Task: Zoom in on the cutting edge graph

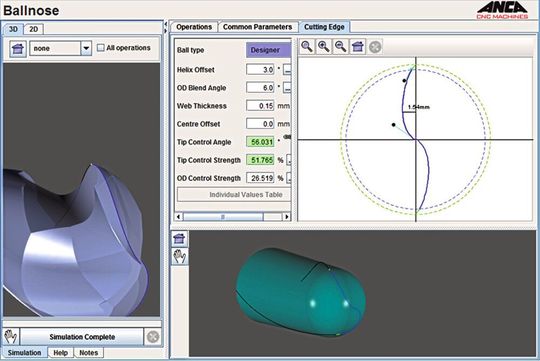Action: [x=324, y=47]
